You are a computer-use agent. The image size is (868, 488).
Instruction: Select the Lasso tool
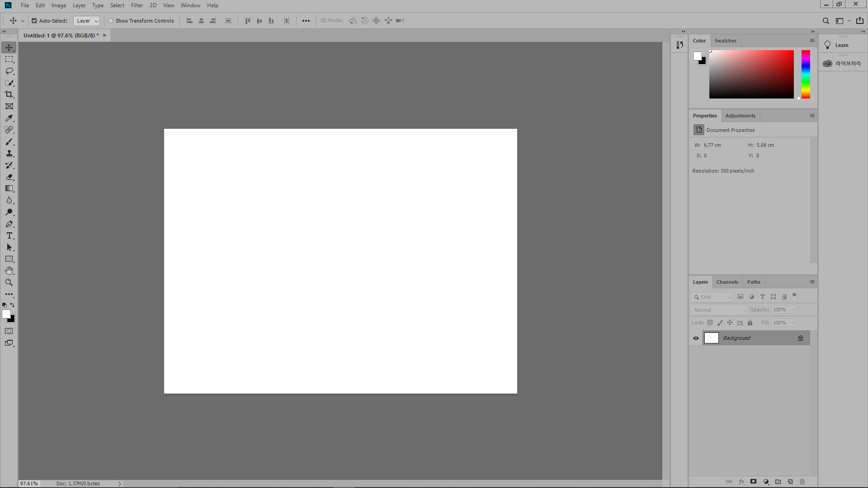point(9,71)
